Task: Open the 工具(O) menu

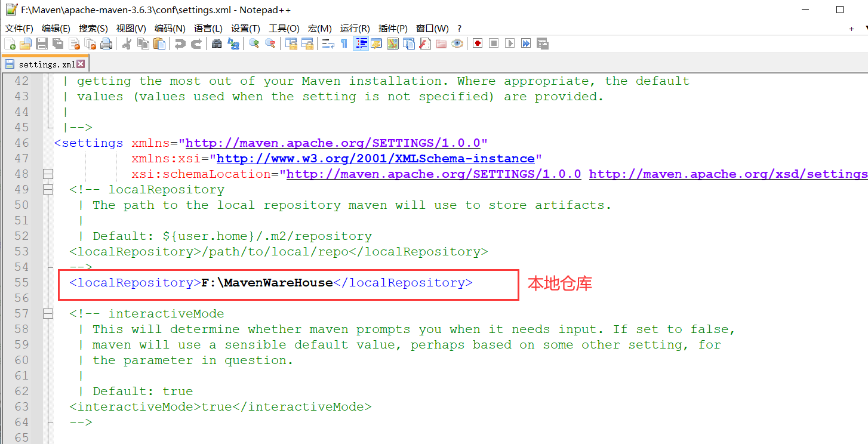Action: (x=284, y=28)
